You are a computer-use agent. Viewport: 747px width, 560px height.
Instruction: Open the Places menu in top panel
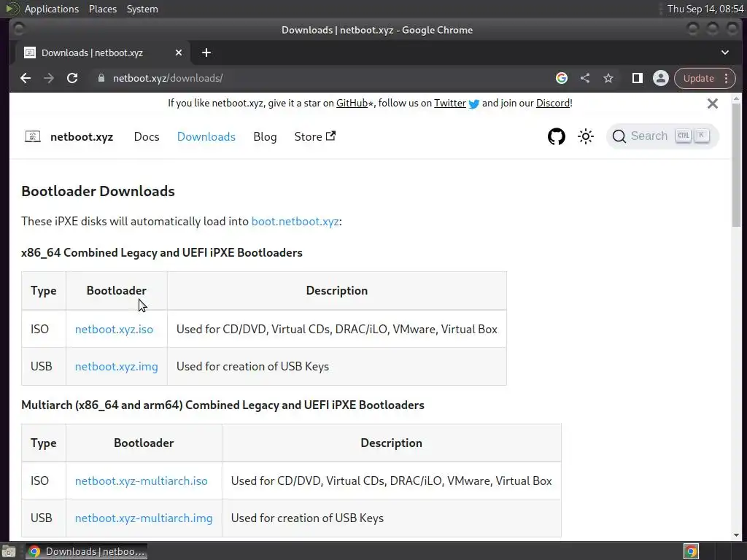coord(103,9)
